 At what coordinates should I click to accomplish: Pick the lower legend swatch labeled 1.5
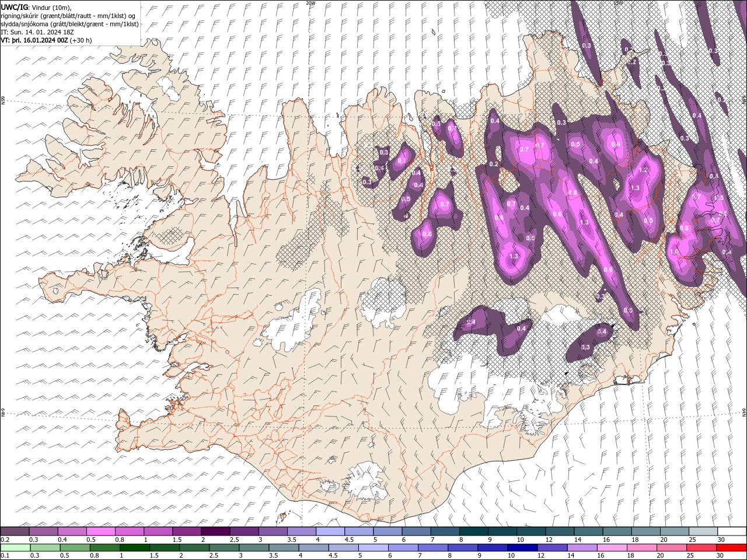[165, 548]
